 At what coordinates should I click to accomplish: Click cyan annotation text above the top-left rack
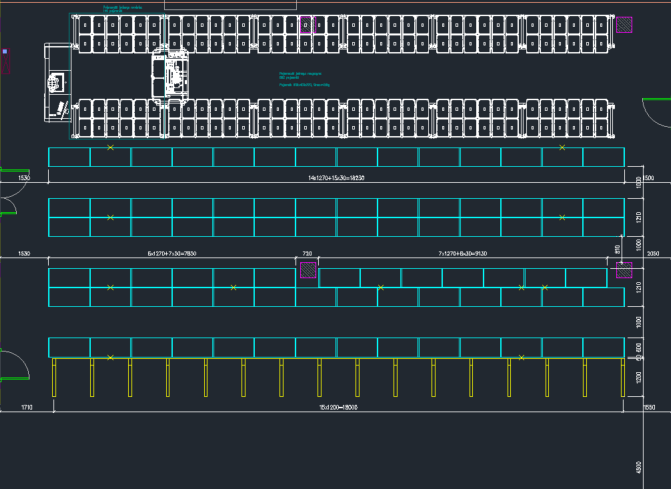coord(118,8)
